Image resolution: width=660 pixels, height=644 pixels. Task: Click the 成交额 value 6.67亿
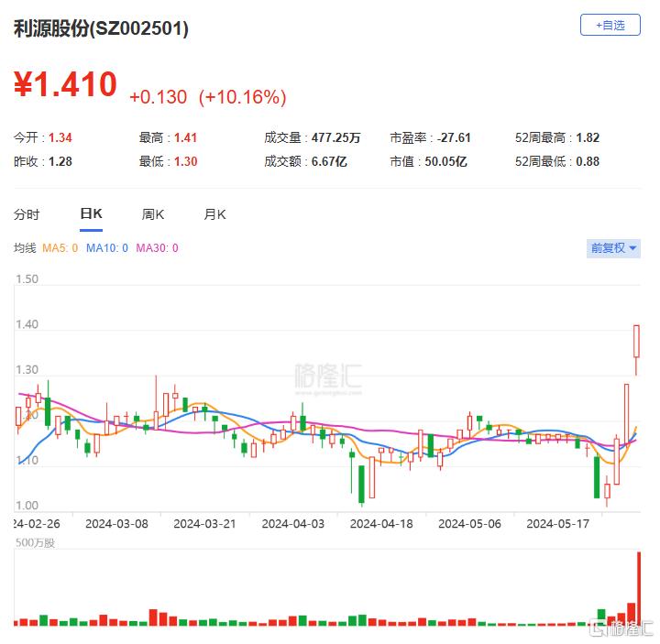pos(329,161)
